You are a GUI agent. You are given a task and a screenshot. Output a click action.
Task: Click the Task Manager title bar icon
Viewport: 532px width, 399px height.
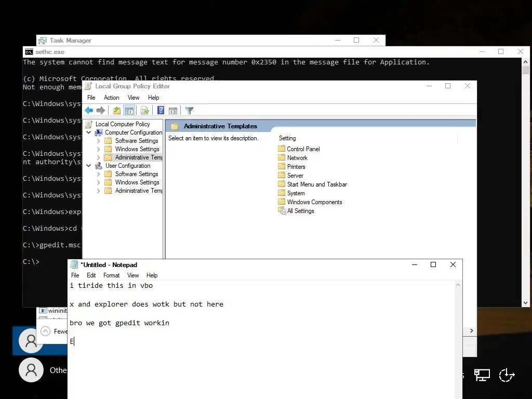point(43,41)
